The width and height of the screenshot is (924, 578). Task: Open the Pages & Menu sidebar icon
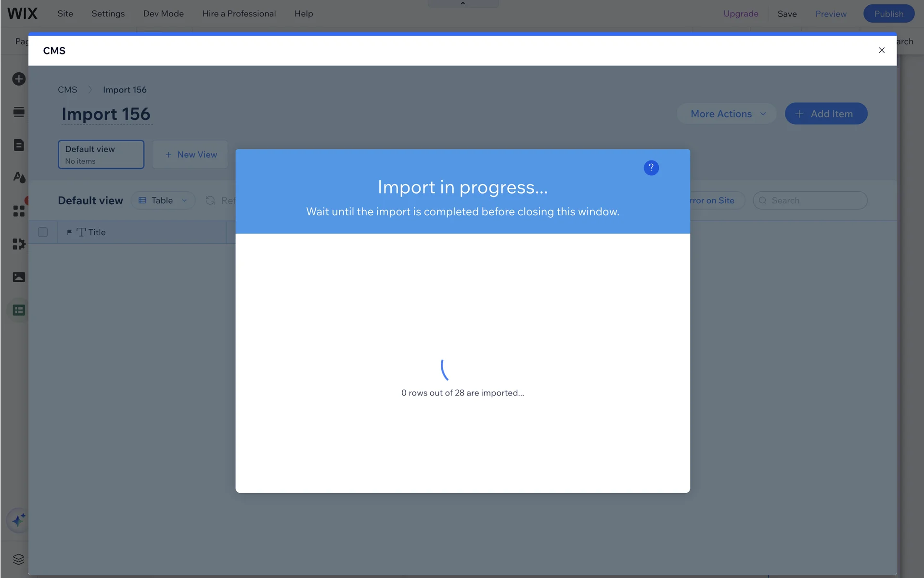pos(19,145)
